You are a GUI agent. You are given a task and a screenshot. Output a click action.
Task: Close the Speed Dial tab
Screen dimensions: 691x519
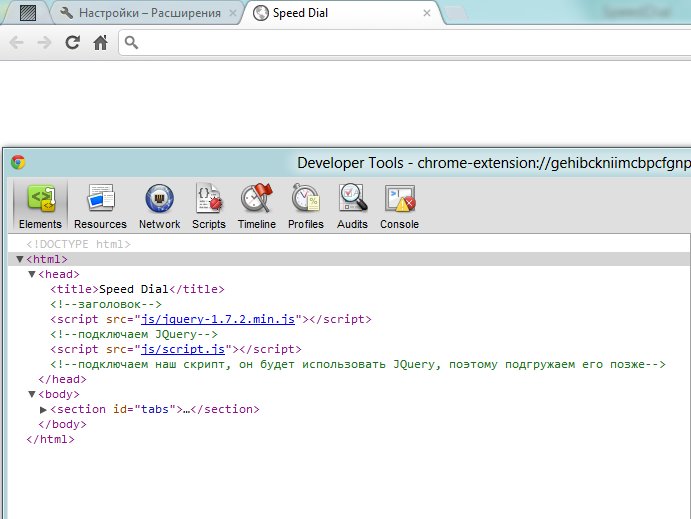[x=427, y=13]
